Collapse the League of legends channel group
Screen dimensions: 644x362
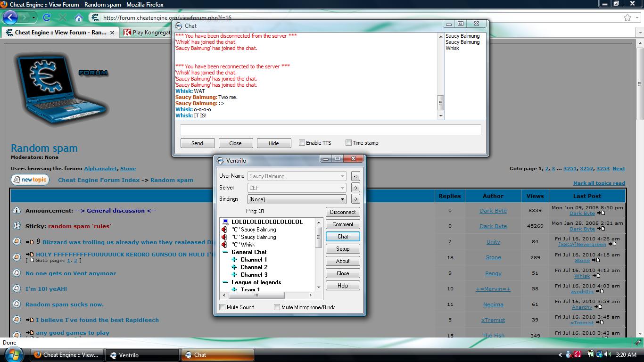(x=225, y=282)
